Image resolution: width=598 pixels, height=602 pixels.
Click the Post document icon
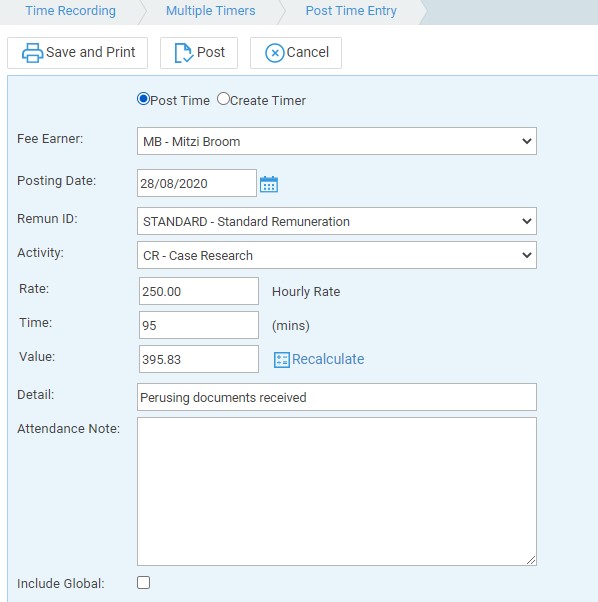(x=183, y=53)
